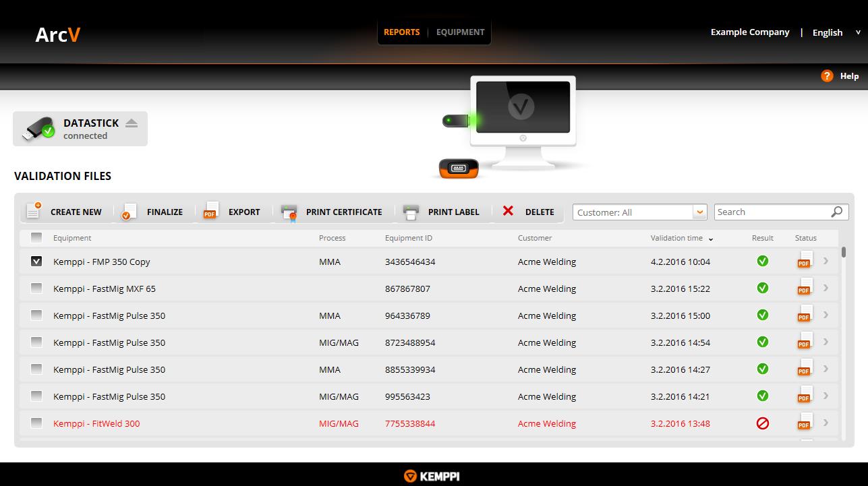Sort the table by the Process column header
The height and width of the screenshot is (486, 868).
(332, 238)
